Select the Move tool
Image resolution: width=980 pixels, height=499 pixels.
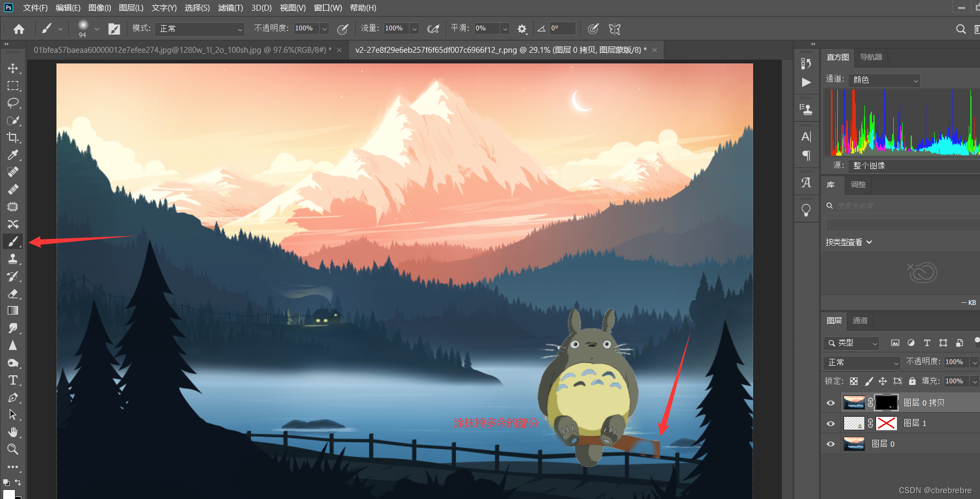[13, 68]
